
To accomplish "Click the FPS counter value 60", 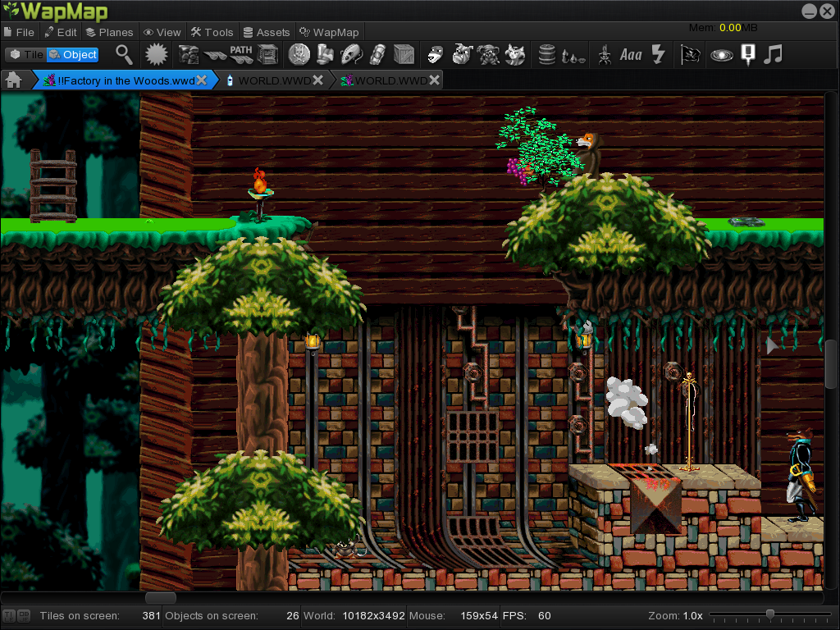I will point(545,616).
